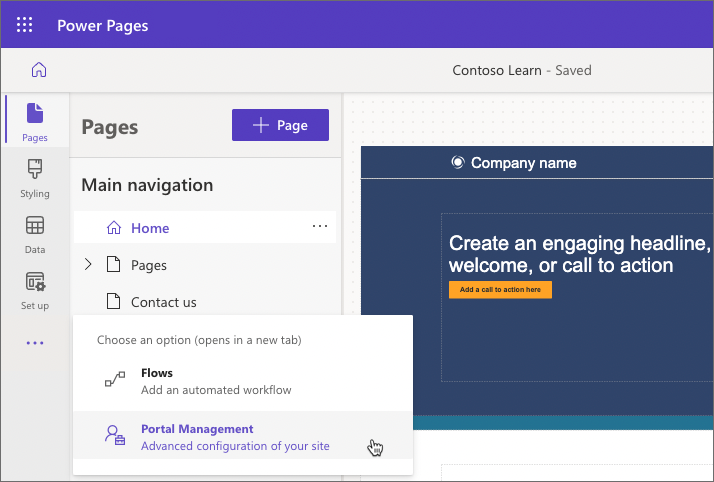Select the Home page in Main navigation

tap(205, 227)
